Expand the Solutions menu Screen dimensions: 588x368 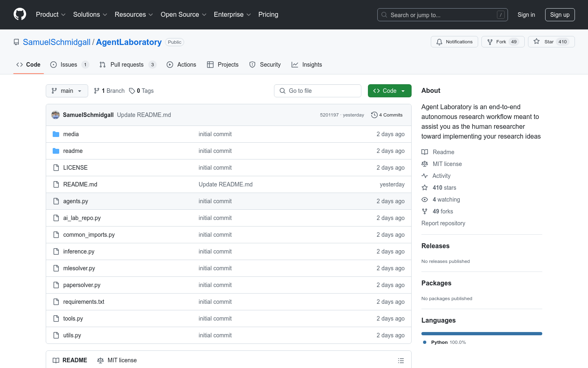(90, 14)
